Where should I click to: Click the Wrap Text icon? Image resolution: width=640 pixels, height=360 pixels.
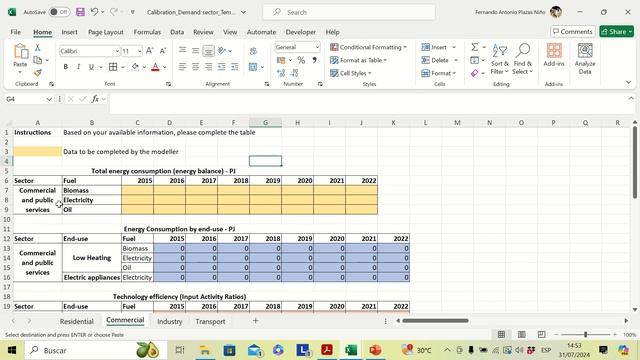click(x=253, y=51)
